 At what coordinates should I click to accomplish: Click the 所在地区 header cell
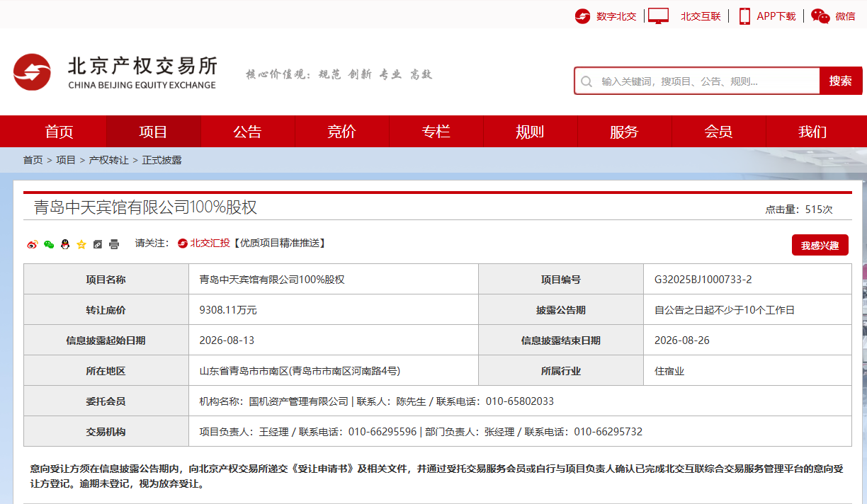point(106,371)
